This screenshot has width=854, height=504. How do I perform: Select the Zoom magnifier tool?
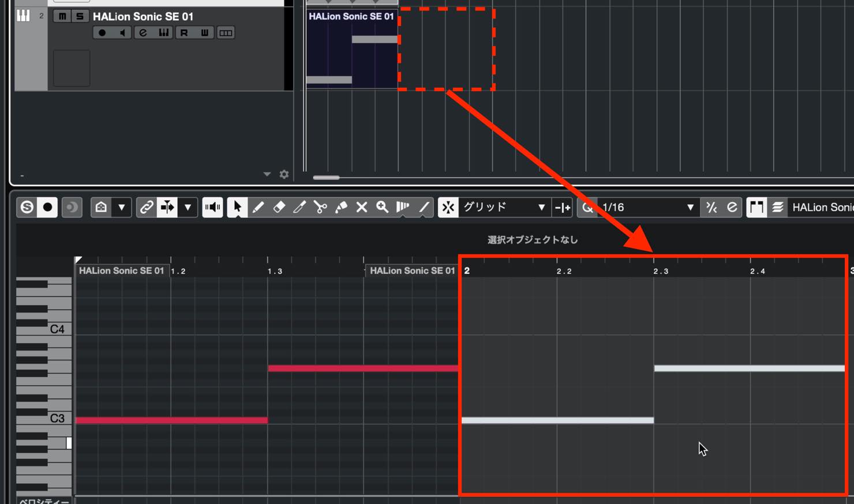tap(382, 207)
